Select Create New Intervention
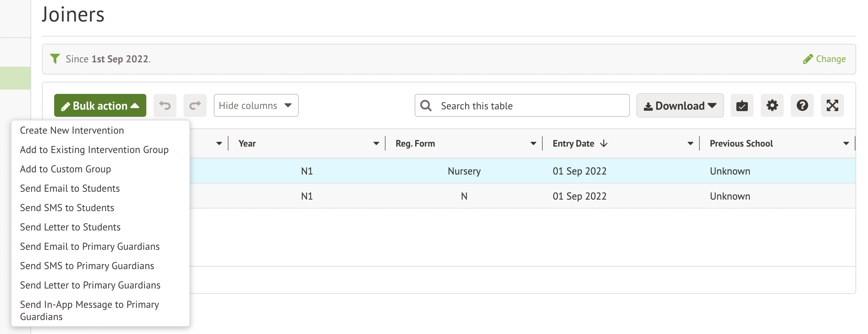 72,130
